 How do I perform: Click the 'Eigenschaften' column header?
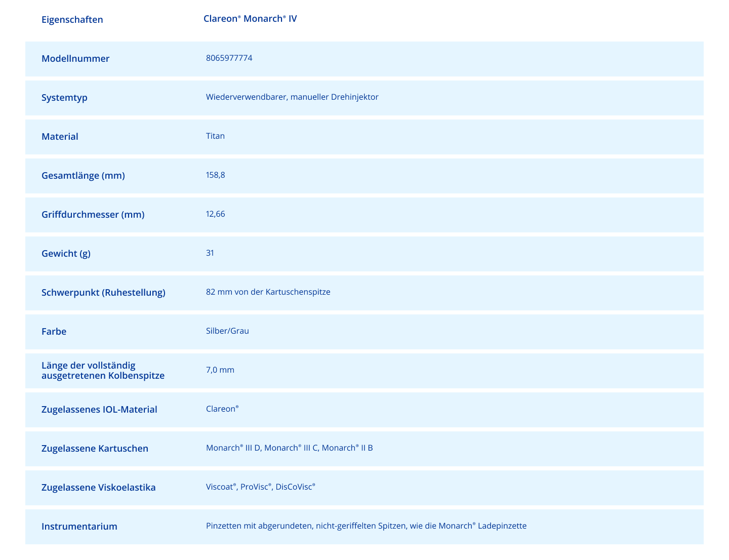(72, 20)
